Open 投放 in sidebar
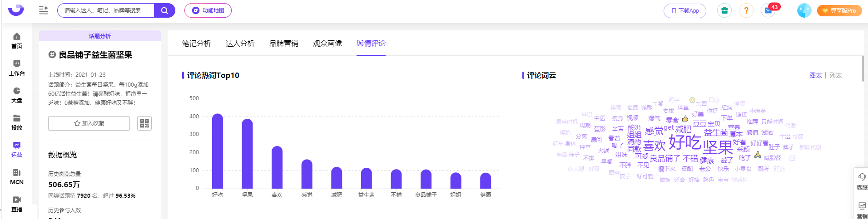Screen dimensions: 868x219 (x=17, y=122)
